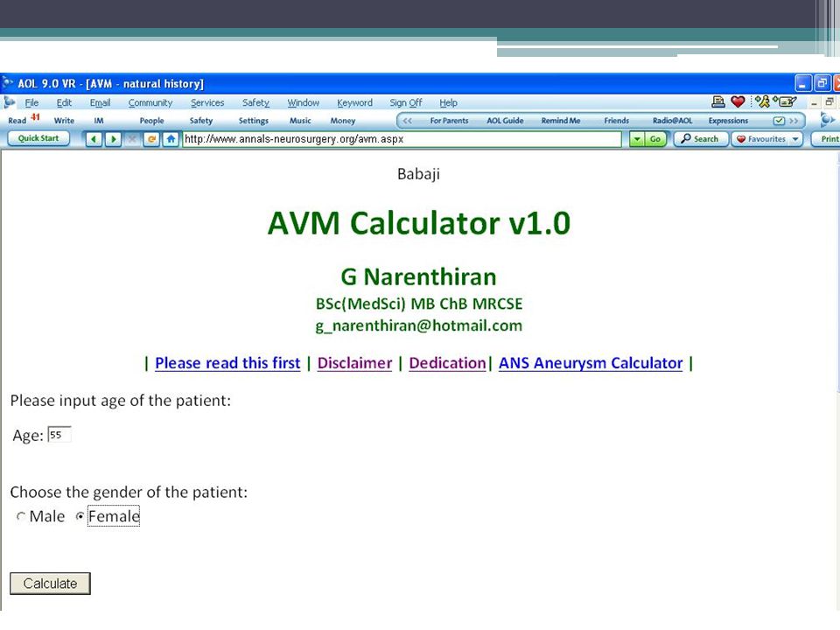Click the red heart favourites icon

pyautogui.click(x=738, y=101)
